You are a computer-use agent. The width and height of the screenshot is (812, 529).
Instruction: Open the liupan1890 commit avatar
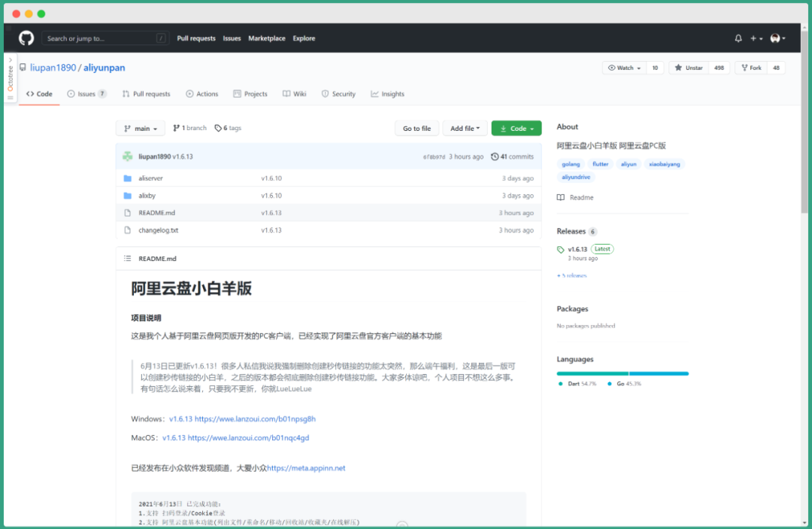(127, 157)
